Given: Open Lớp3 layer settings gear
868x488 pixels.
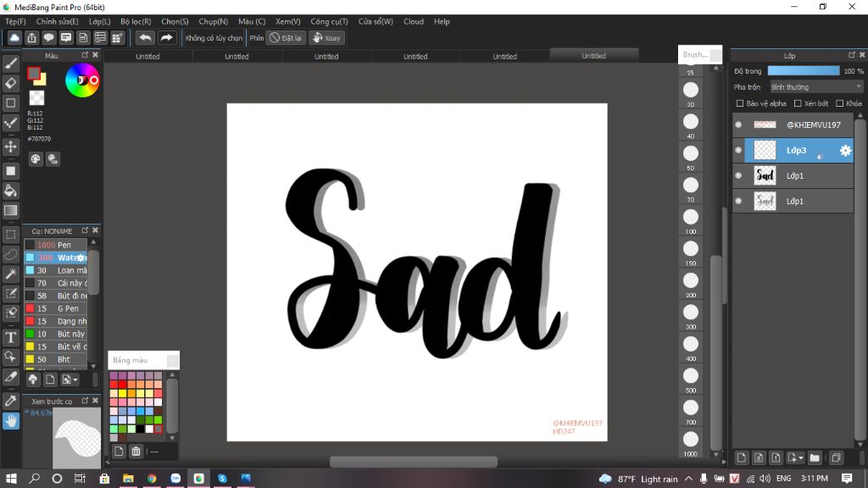Looking at the screenshot, I should [x=845, y=151].
